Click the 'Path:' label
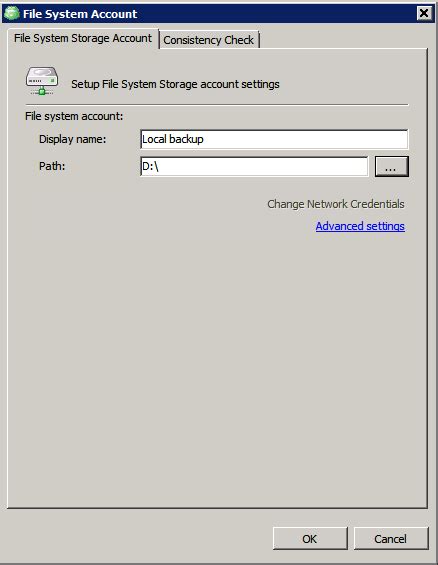Screen dimensions: 438x565 tap(52, 166)
